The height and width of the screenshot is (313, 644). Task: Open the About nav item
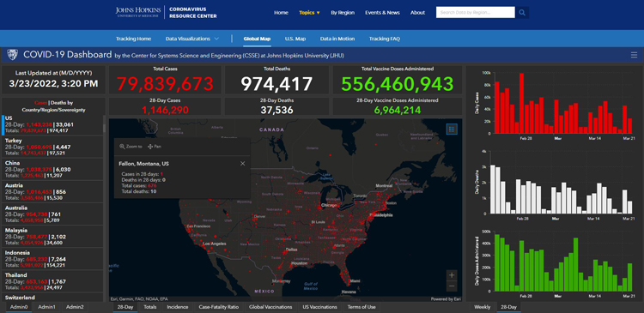click(417, 13)
